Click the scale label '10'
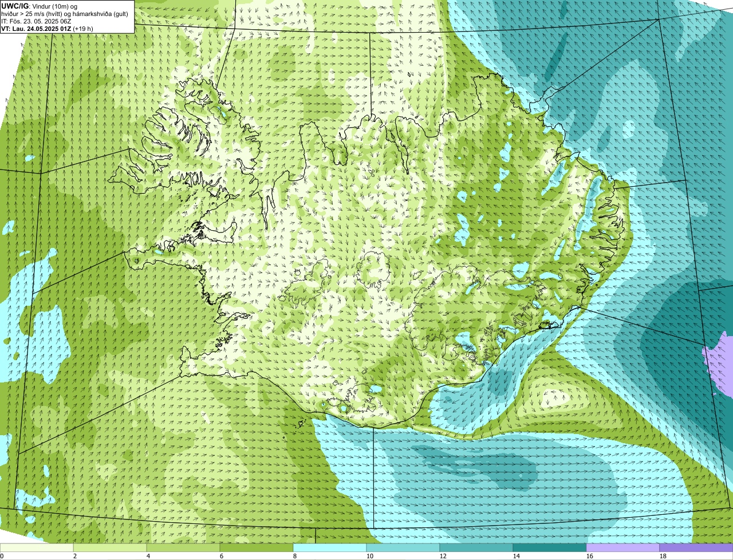The image size is (733, 560). coord(370,556)
